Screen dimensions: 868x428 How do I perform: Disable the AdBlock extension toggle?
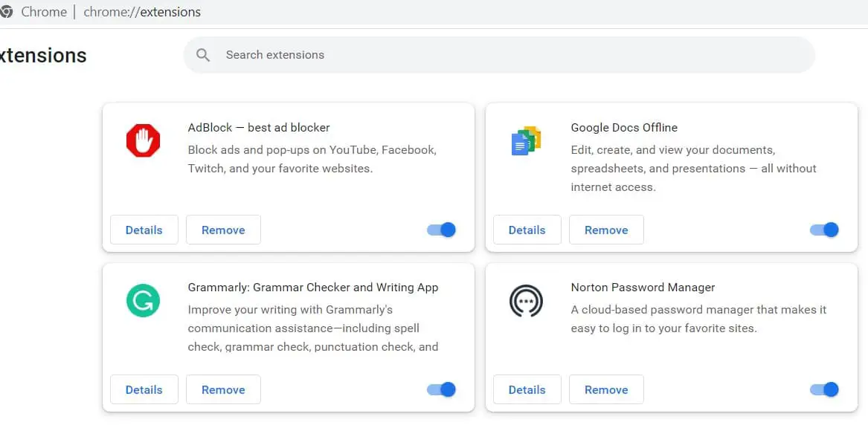pyautogui.click(x=441, y=230)
